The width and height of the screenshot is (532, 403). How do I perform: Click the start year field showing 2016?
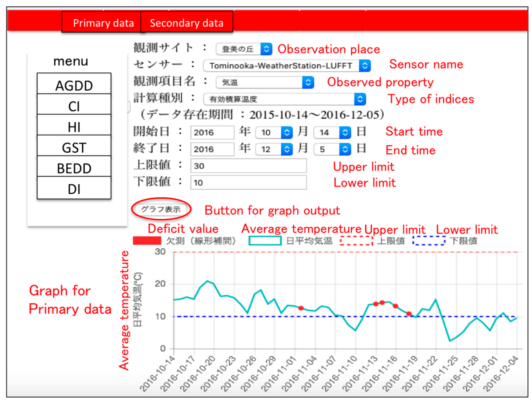(x=212, y=133)
